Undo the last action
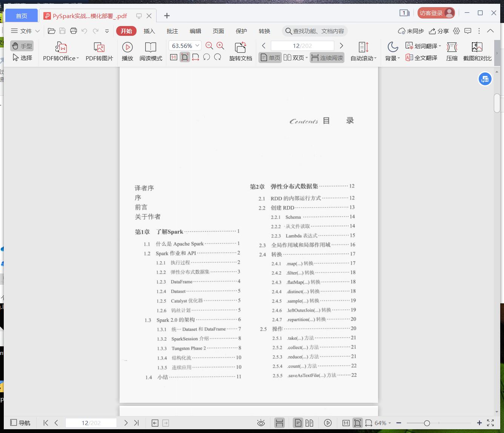 [85, 31]
